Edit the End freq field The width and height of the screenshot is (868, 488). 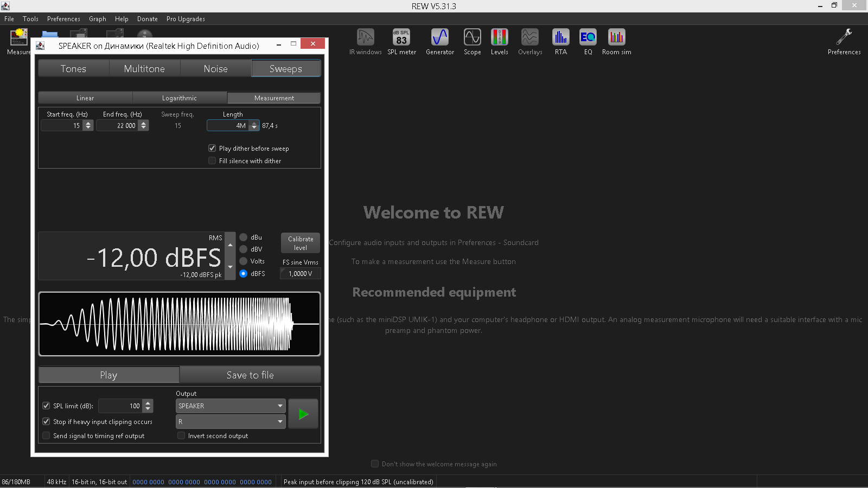(117, 125)
